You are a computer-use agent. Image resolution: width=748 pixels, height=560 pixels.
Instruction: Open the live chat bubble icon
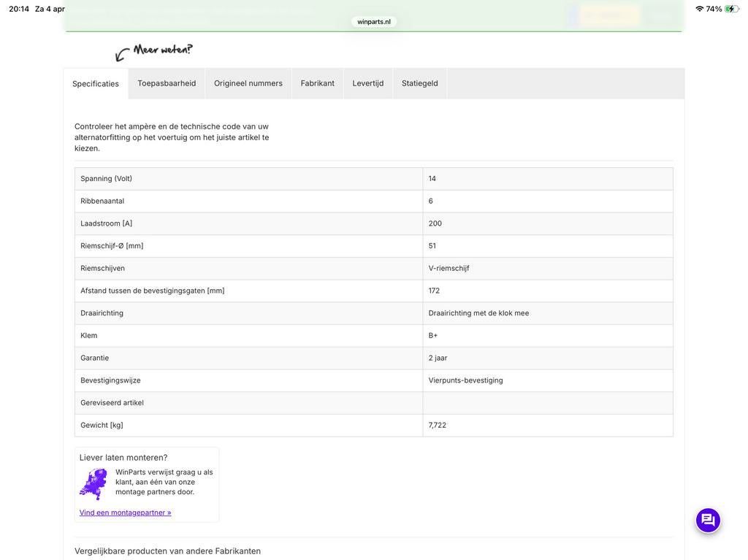click(708, 520)
